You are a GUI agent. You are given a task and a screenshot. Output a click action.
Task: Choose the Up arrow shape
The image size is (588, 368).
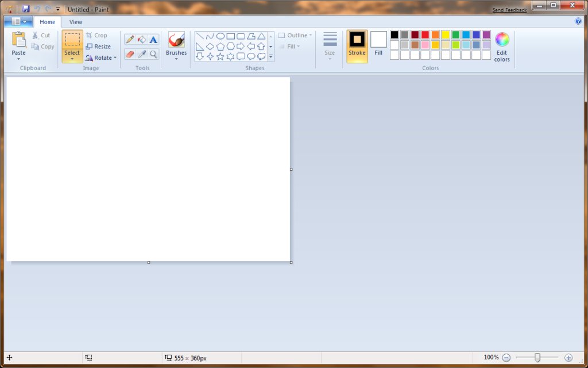[261, 47]
